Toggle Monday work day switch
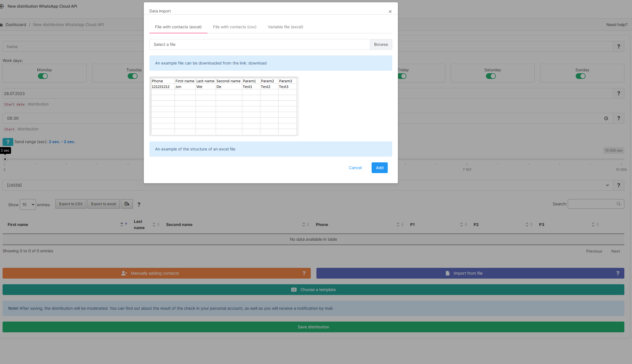Viewport: 632px width, 364px height. point(43,76)
